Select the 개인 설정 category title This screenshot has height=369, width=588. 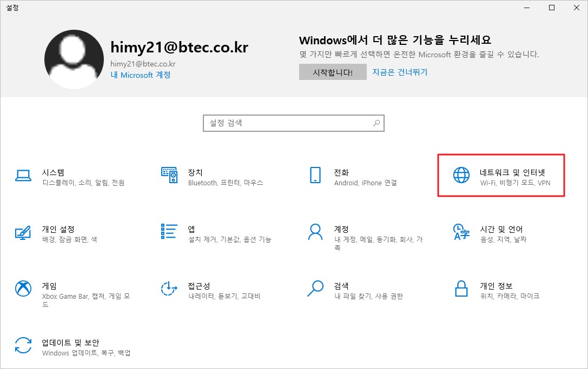(x=58, y=229)
